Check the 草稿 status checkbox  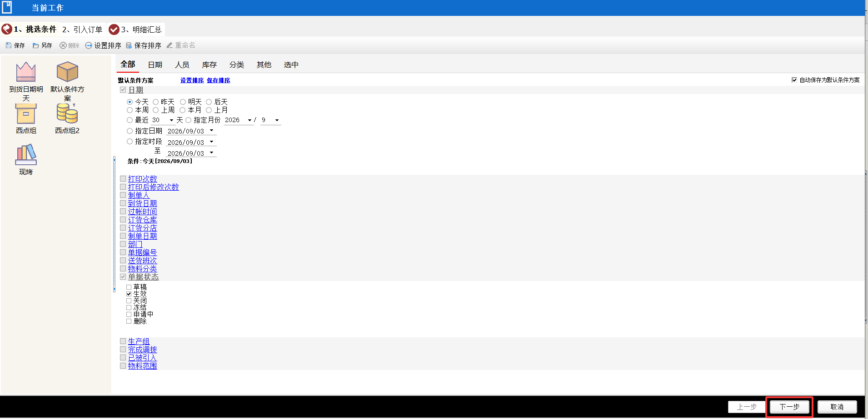coord(129,287)
